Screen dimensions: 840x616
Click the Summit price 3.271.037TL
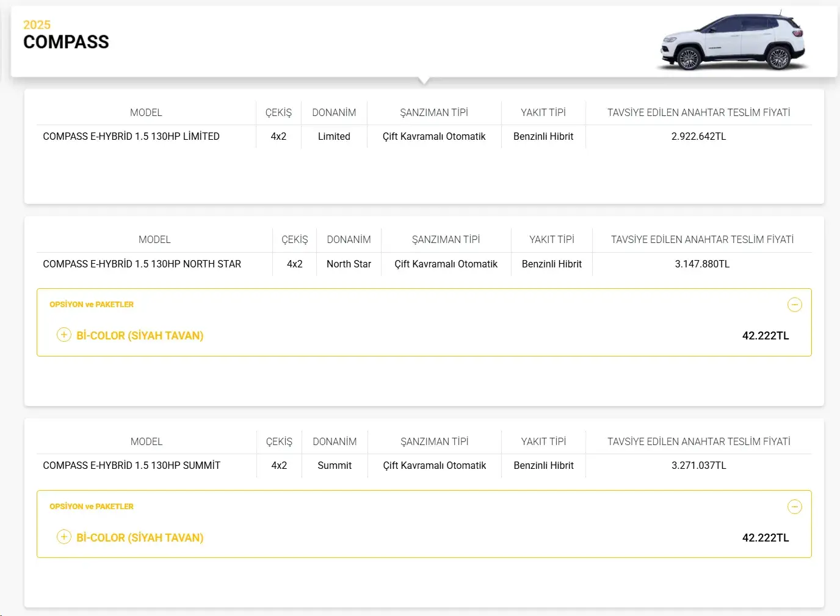pyautogui.click(x=699, y=465)
